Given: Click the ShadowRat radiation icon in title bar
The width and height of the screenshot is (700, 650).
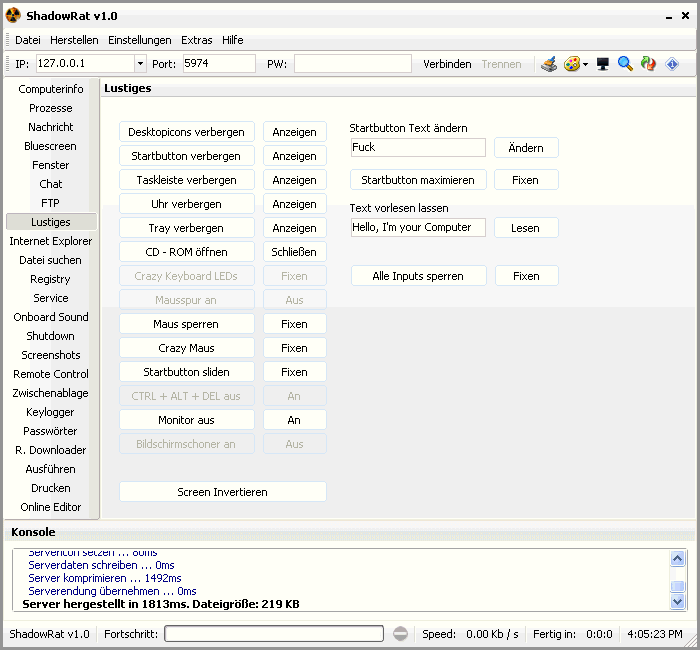Looking at the screenshot, I should pyautogui.click(x=13, y=15).
